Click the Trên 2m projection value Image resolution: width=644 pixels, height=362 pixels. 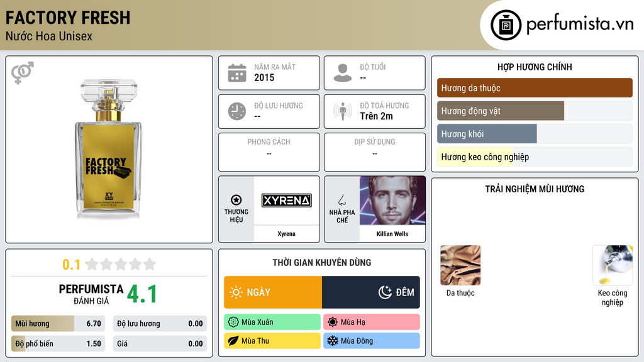pyautogui.click(x=376, y=116)
